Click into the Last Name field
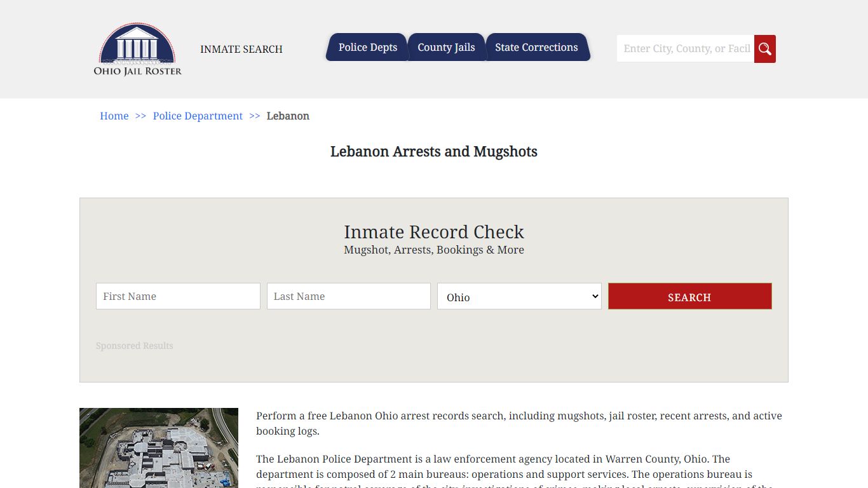The width and height of the screenshot is (868, 488). [x=349, y=296]
